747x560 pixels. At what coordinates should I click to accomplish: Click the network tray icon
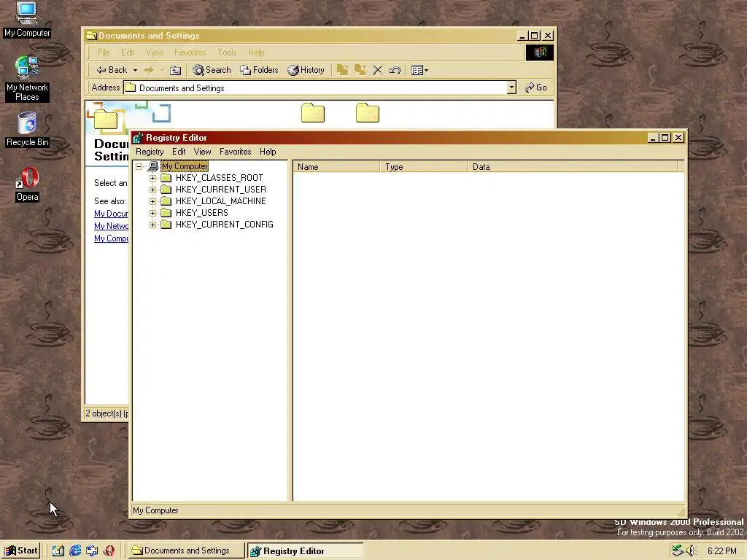(x=678, y=551)
